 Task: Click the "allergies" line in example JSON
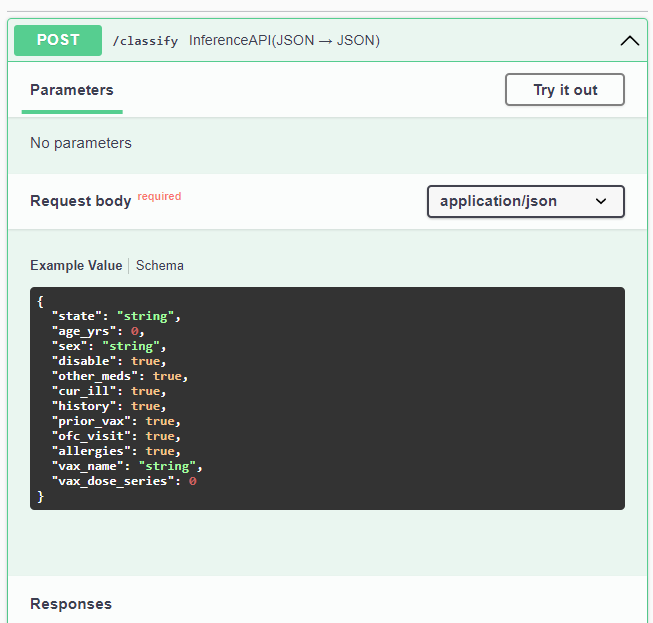click(x=116, y=451)
